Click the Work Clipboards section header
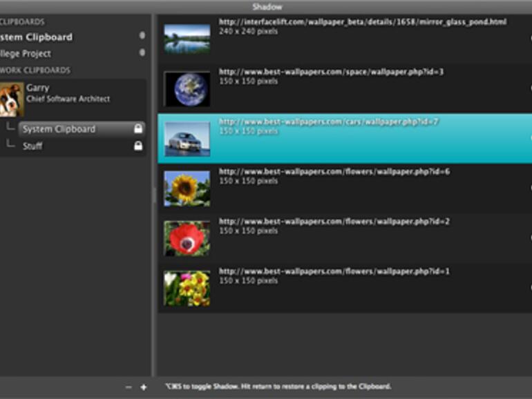Screen dimensions: 532x399 pyautogui.click(x=35, y=70)
